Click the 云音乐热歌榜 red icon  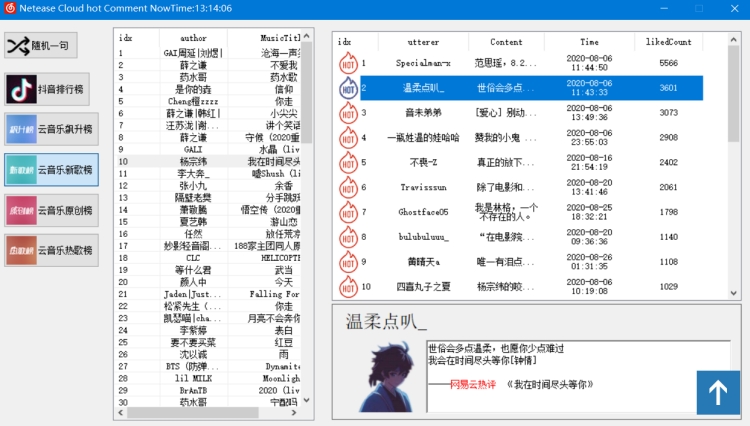tap(19, 250)
